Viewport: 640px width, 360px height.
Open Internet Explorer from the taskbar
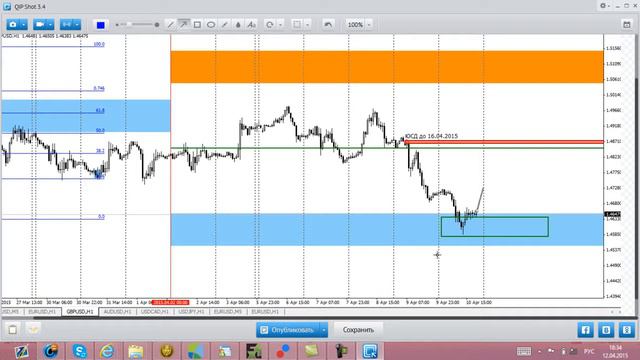click(x=107, y=351)
